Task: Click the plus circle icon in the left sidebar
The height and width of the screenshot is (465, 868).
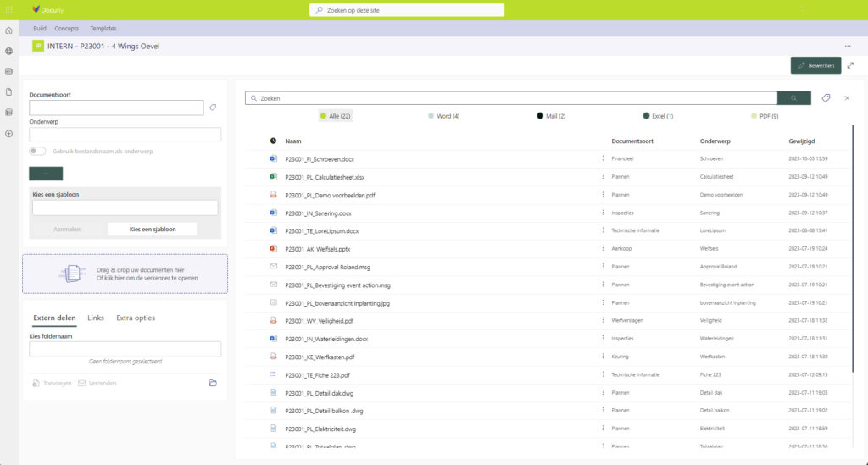Action: click(x=8, y=133)
